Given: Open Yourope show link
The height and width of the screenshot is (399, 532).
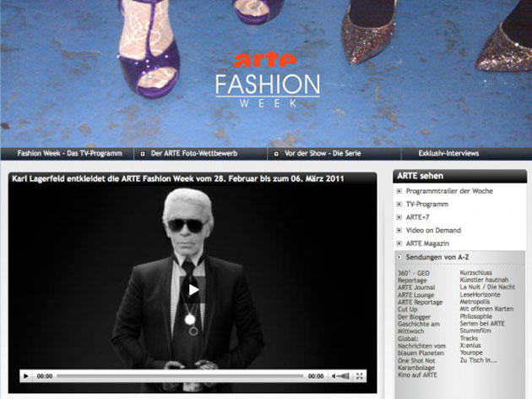Looking at the screenshot, I should (x=471, y=353).
